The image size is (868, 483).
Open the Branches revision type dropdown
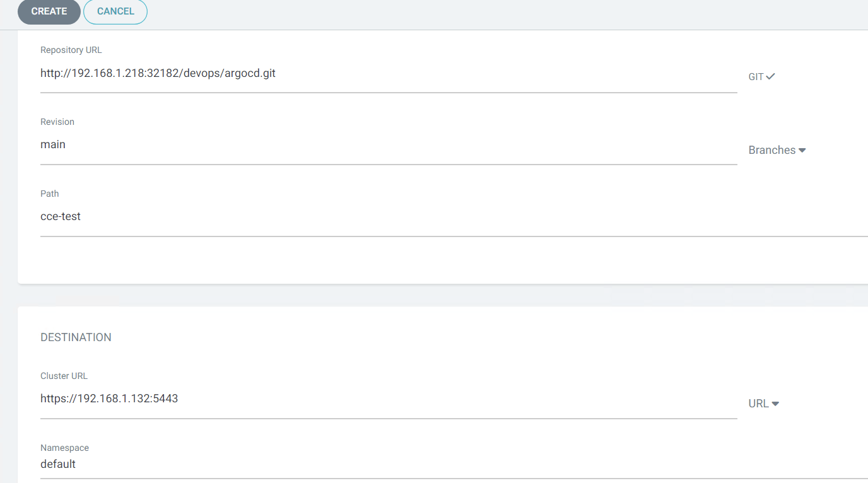coord(772,150)
